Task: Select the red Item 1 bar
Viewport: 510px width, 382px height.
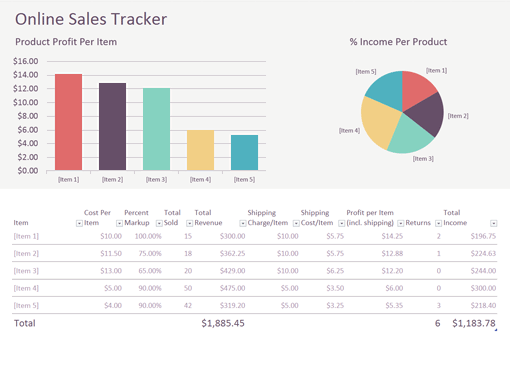Action: click(x=68, y=122)
